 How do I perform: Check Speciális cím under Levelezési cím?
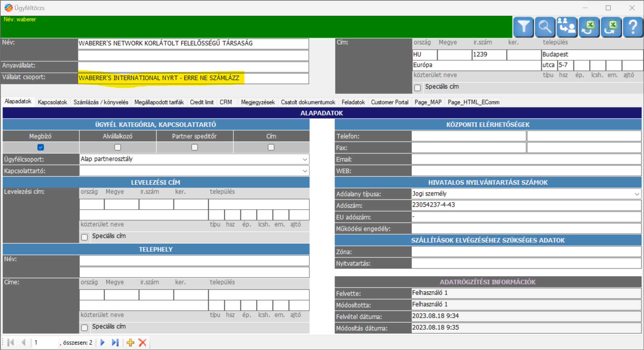pyautogui.click(x=85, y=237)
